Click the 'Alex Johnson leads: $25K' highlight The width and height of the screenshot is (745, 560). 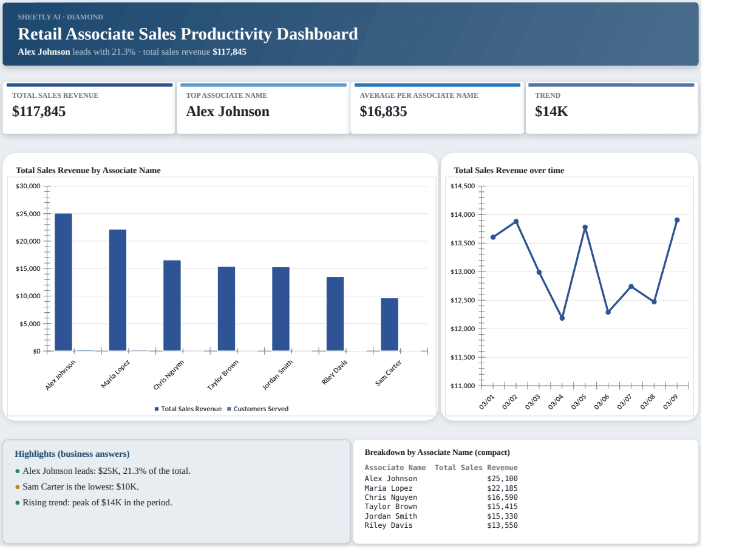pos(103,471)
